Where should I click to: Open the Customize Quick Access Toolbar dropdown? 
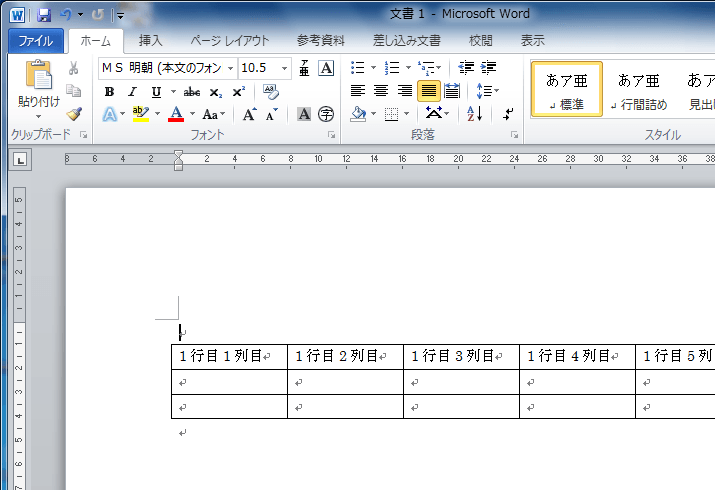click(120, 15)
